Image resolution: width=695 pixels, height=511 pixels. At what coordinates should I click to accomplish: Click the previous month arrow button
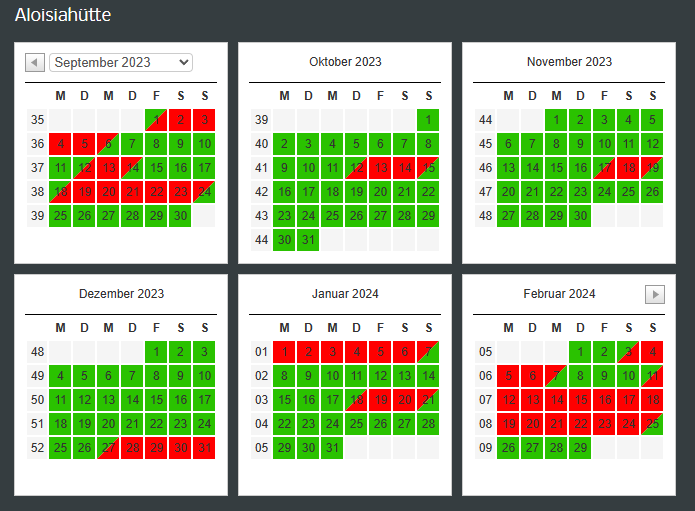point(35,63)
